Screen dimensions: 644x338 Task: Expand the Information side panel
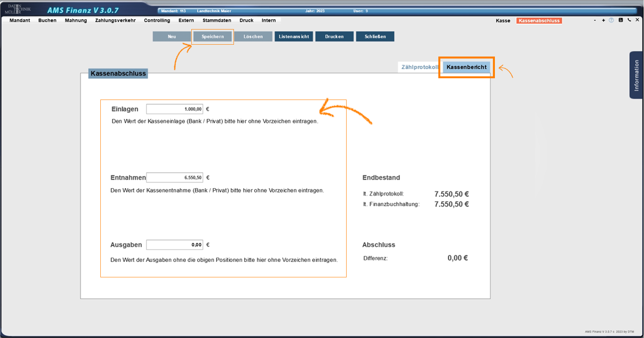tap(636, 75)
